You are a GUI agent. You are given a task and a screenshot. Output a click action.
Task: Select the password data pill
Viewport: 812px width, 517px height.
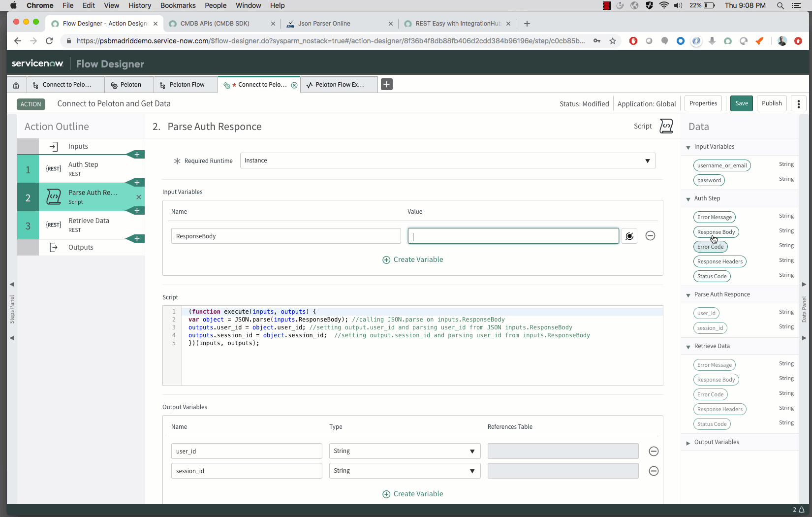click(x=709, y=180)
